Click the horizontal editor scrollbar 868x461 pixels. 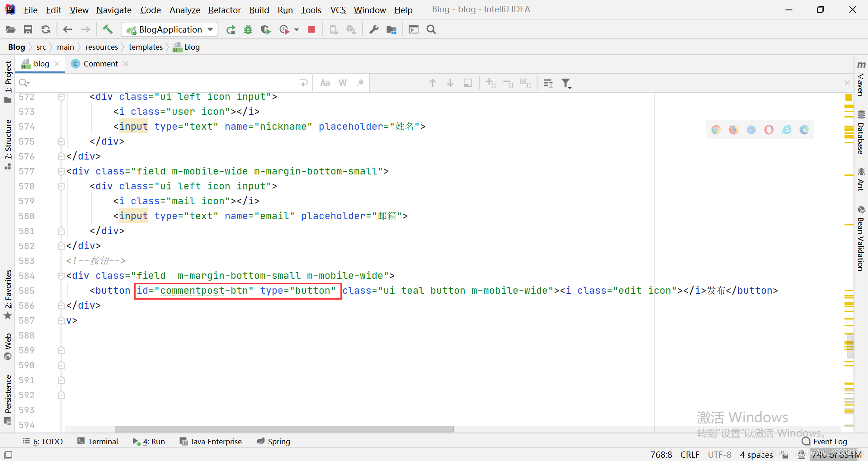285,429
